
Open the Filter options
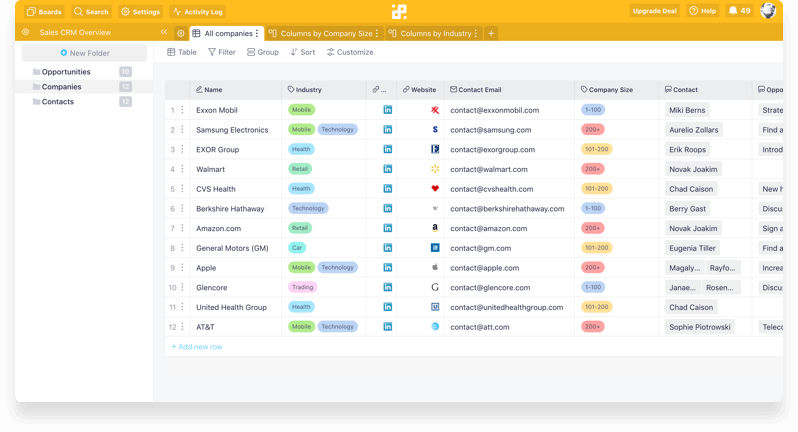coord(222,52)
